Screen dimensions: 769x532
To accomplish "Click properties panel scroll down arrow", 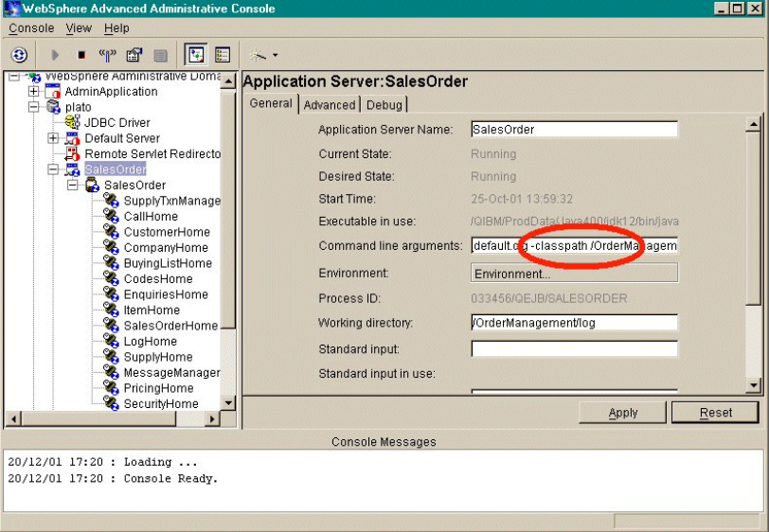I will (753, 385).
